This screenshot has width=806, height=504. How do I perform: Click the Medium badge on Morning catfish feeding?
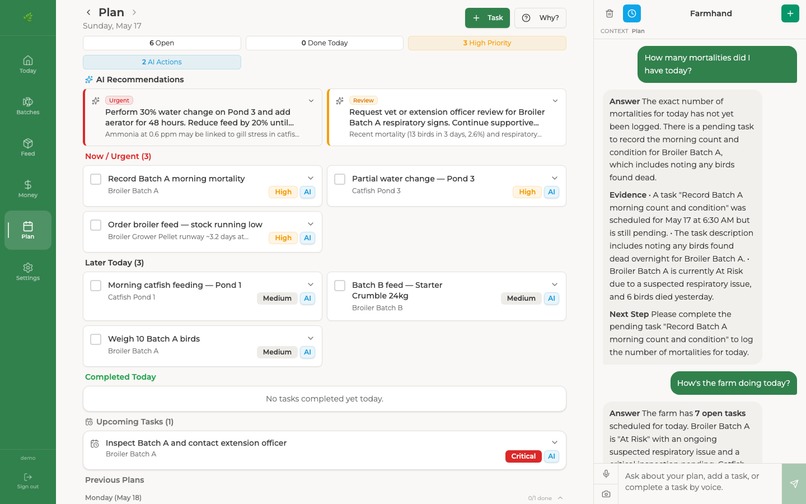point(277,298)
